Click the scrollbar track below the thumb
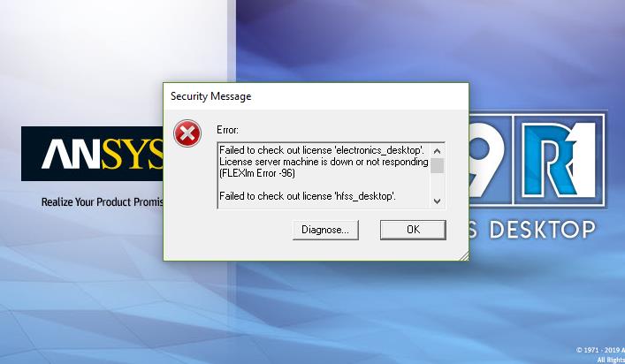The width and height of the screenshot is (625, 364). coord(437,184)
